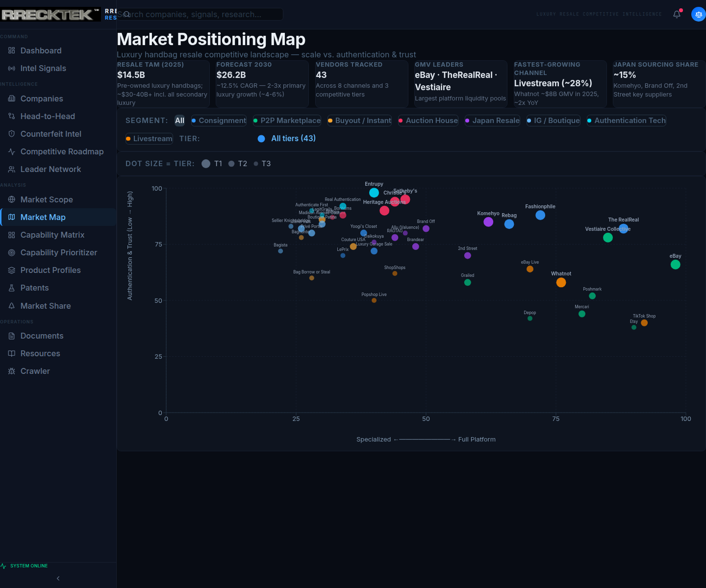Click the T2 tier legend dot
706x588 pixels.
231,164
